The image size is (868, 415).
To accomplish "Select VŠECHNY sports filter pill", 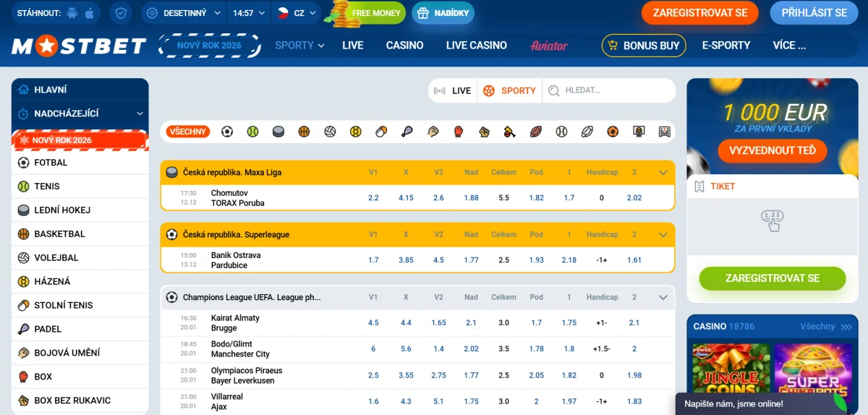I will click(188, 132).
